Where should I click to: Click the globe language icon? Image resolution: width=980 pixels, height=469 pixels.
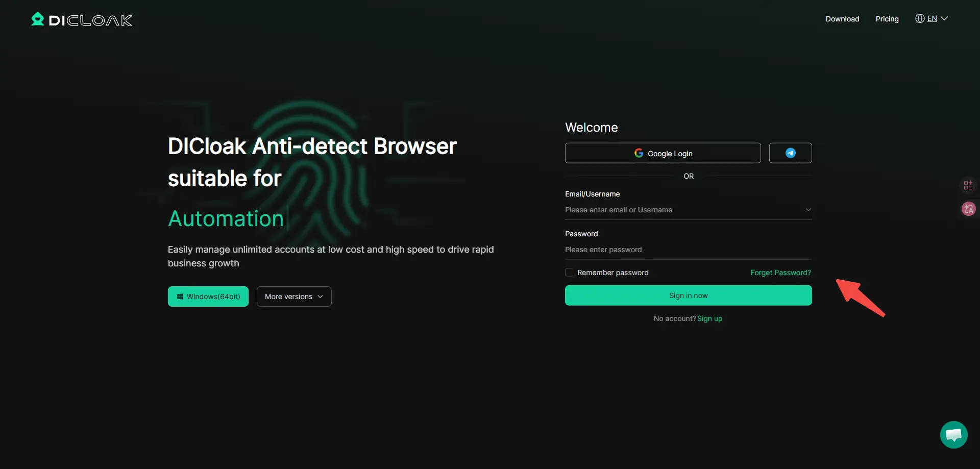pyautogui.click(x=920, y=19)
